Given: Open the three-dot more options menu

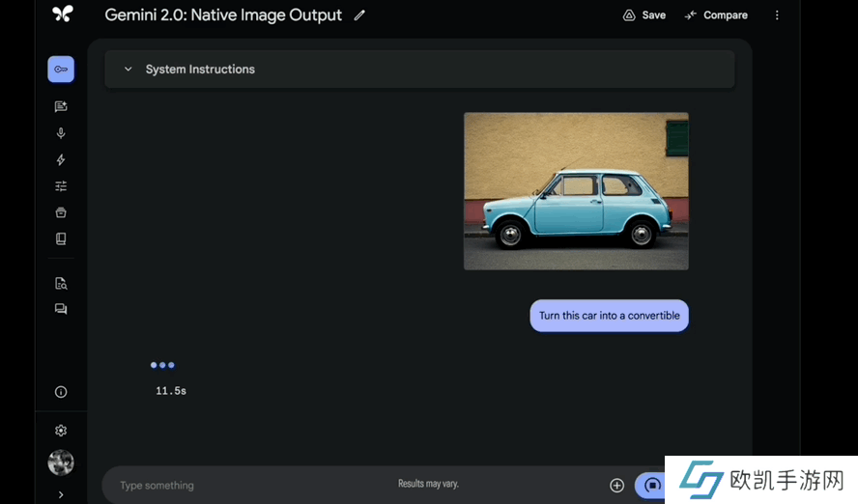Looking at the screenshot, I should 777,15.
